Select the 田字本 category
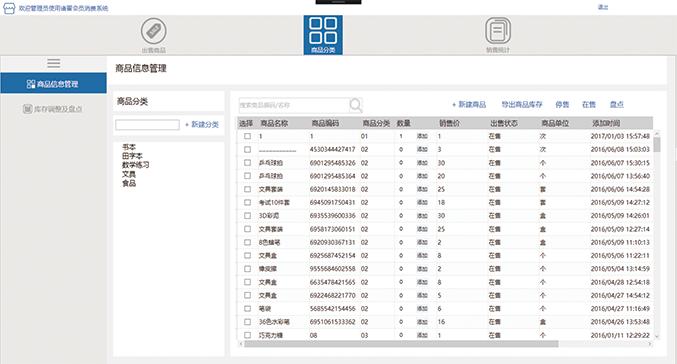This screenshot has width=677, height=364. pyautogui.click(x=132, y=156)
